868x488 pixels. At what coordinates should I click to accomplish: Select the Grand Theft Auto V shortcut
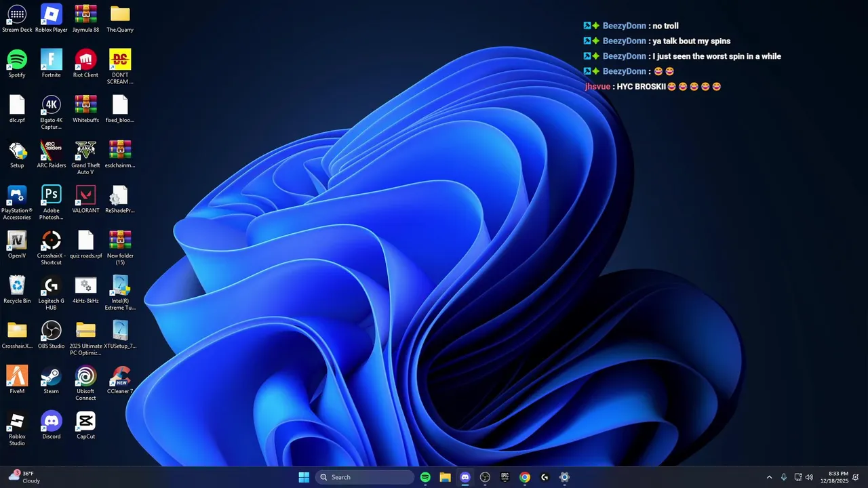click(85, 158)
